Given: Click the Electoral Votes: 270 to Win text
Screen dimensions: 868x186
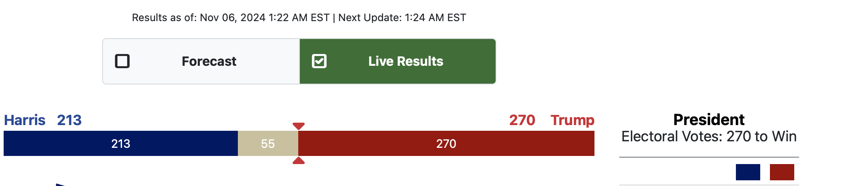Looking at the screenshot, I should (709, 136).
